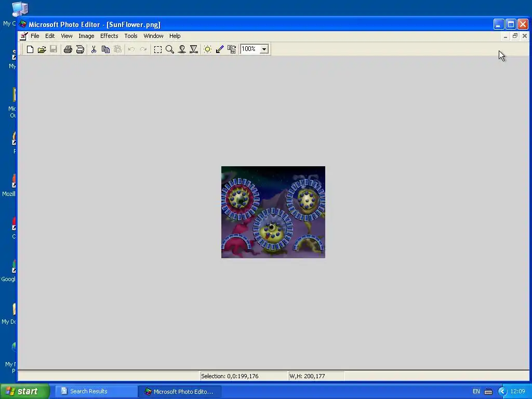Maximize the Microsoft Photo Editor window
This screenshot has height=399, width=532.
point(511,24)
